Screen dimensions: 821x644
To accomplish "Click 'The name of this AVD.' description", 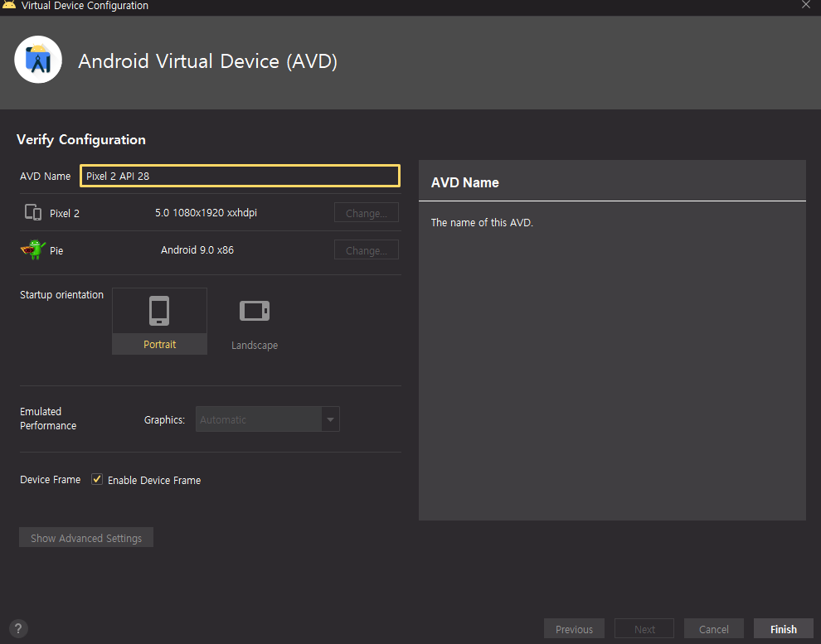I will [482, 222].
